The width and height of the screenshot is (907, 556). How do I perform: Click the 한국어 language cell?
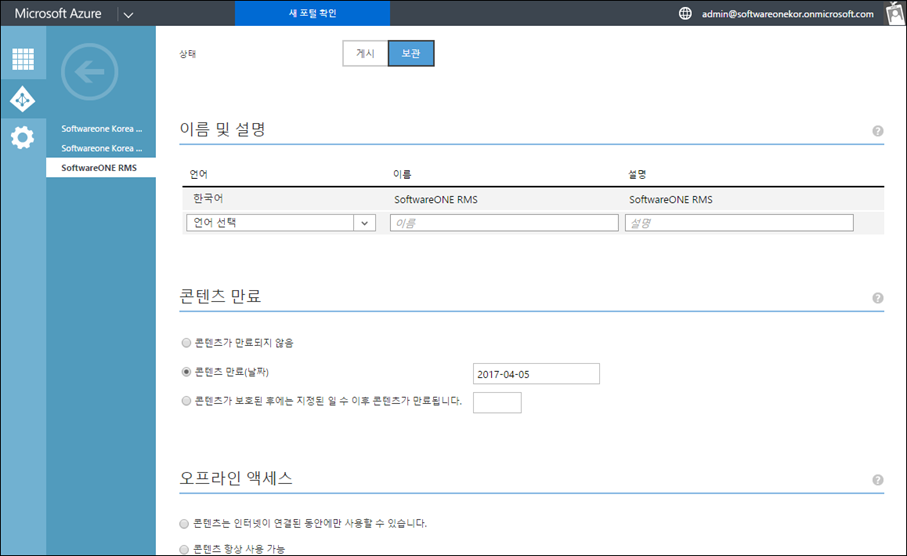(208, 198)
